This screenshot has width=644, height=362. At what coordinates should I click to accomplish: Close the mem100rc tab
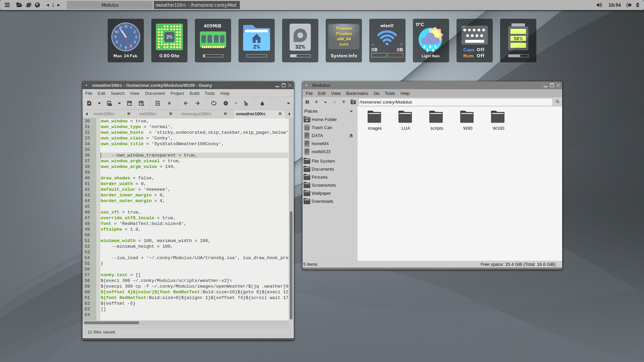[x=129, y=114]
